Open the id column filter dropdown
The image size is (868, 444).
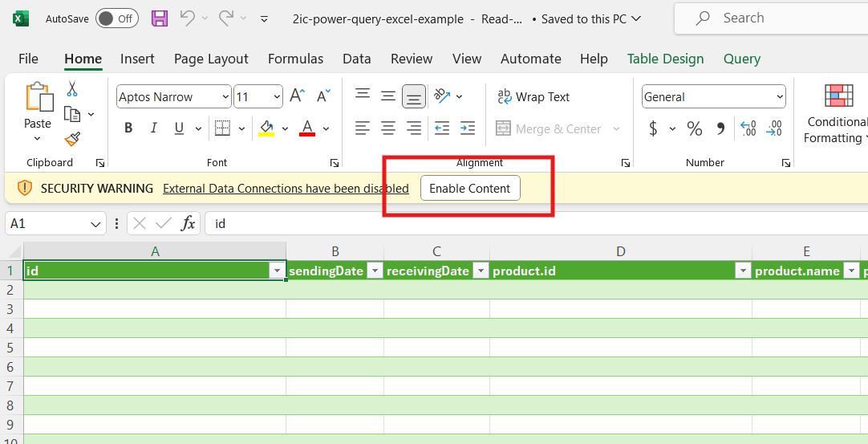pos(277,271)
